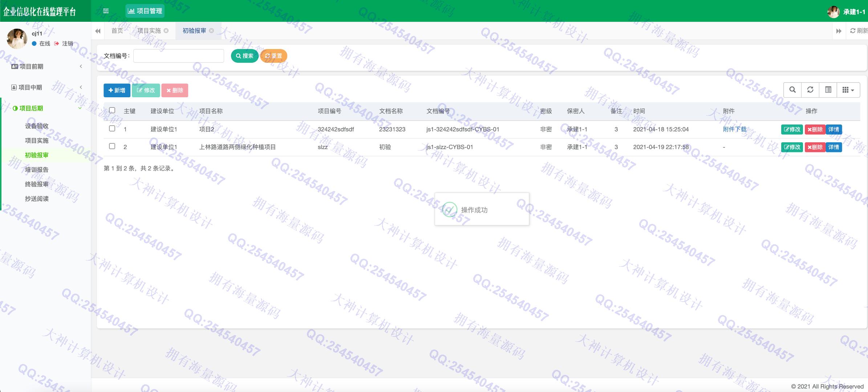
Task: Open 项目实施 in the sidebar
Action: pos(37,140)
